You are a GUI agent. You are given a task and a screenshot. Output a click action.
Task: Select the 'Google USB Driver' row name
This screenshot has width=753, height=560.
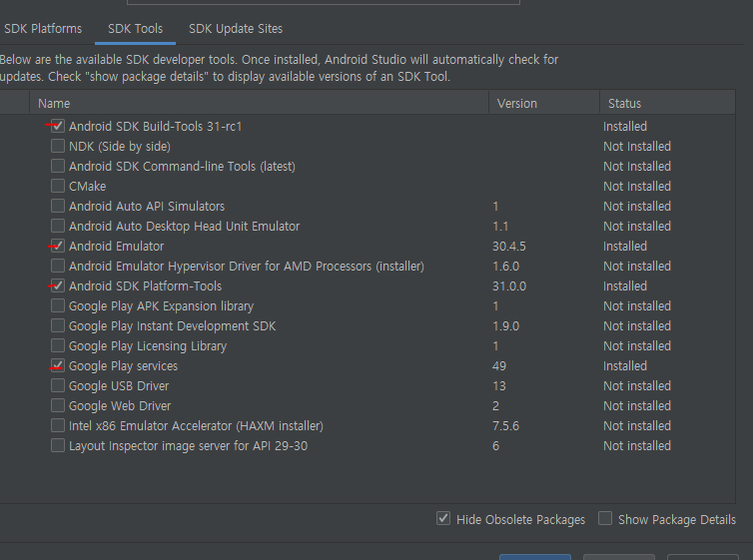click(x=119, y=386)
